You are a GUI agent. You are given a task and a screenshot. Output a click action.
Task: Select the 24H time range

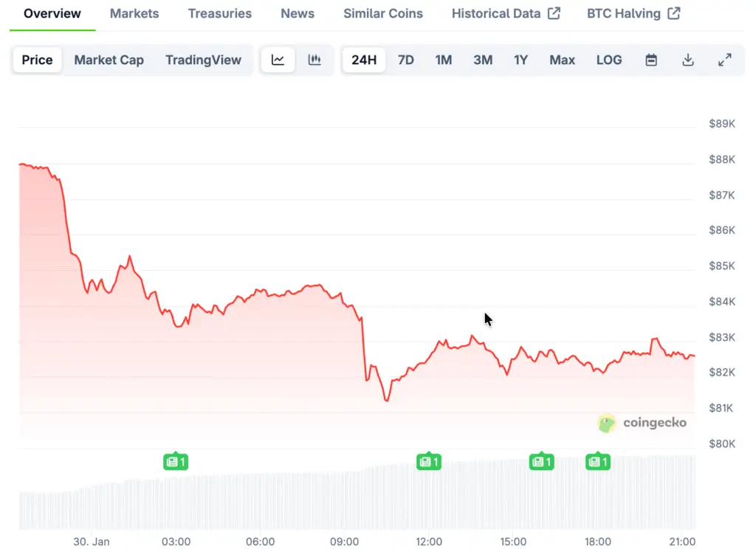(x=364, y=61)
